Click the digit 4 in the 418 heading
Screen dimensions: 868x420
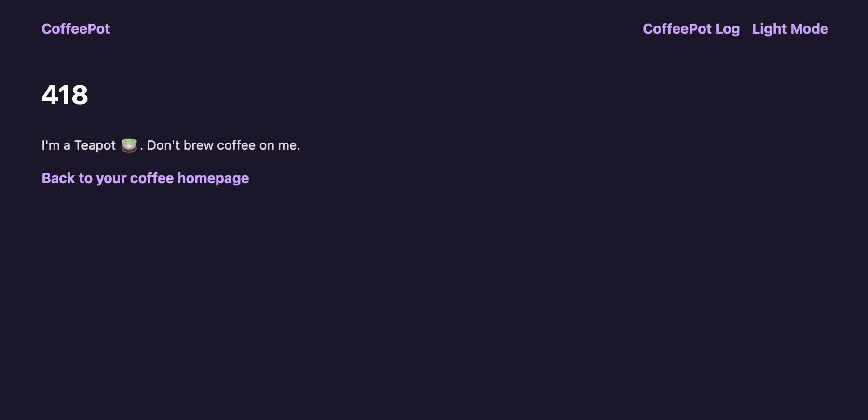[x=50, y=95]
